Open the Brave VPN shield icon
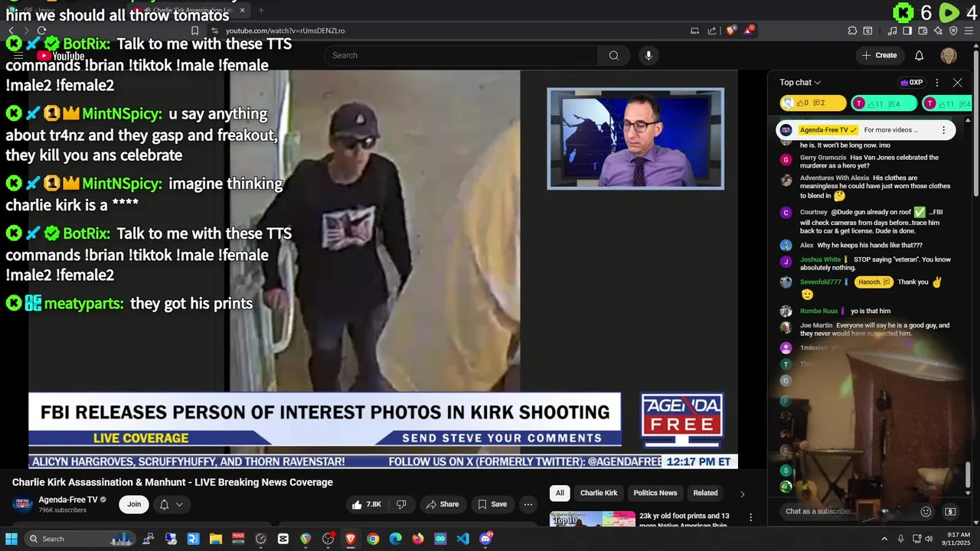Viewport: 980px width, 551px height. point(953,31)
